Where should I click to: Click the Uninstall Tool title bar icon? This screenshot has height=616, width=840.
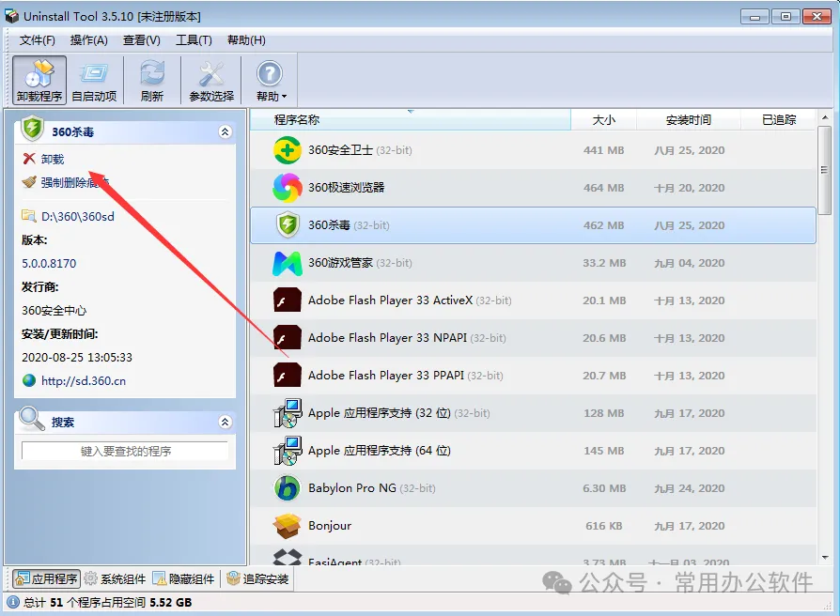tap(12, 16)
